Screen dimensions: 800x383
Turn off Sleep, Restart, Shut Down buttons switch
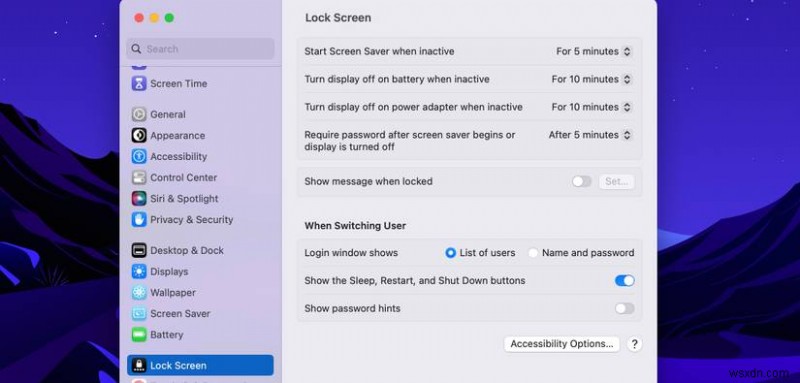(624, 280)
